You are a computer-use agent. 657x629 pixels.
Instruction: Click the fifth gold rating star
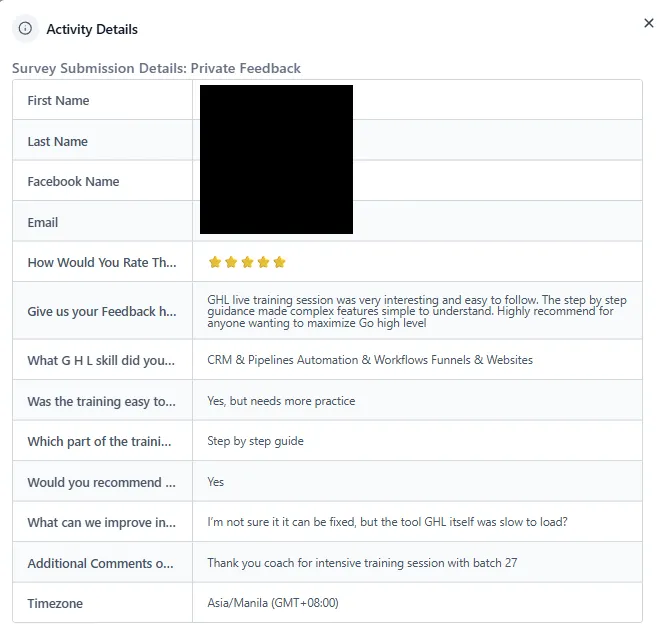tap(279, 262)
